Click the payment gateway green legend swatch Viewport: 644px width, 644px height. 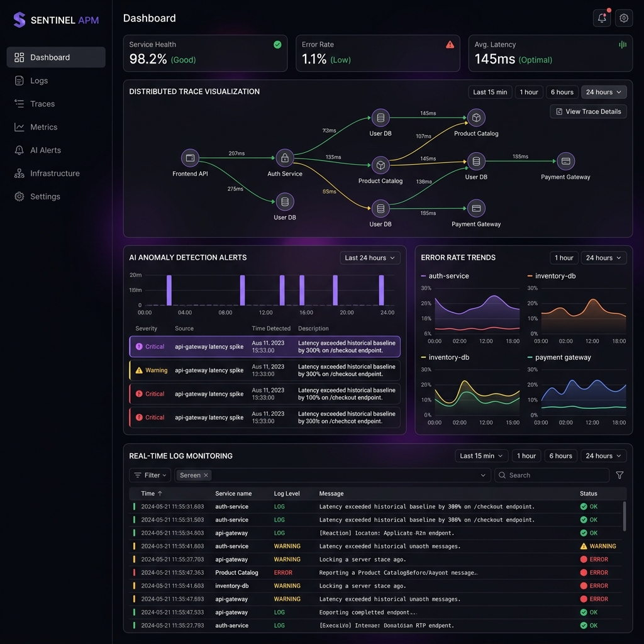(x=530, y=357)
